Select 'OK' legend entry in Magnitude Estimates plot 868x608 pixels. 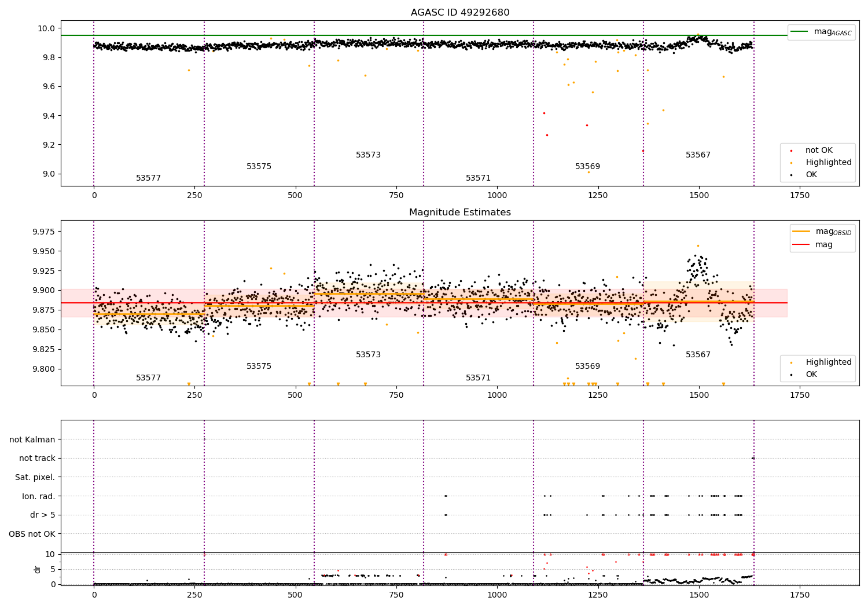click(811, 375)
